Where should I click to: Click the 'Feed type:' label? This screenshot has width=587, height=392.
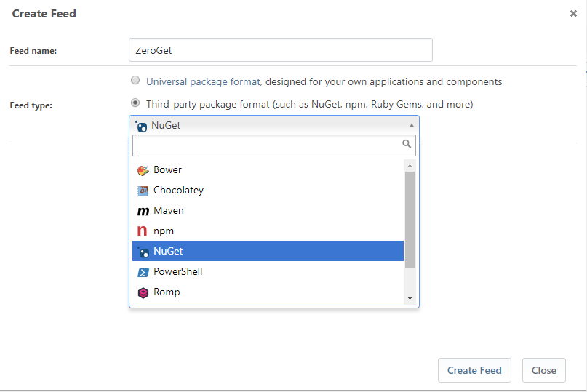(x=31, y=105)
